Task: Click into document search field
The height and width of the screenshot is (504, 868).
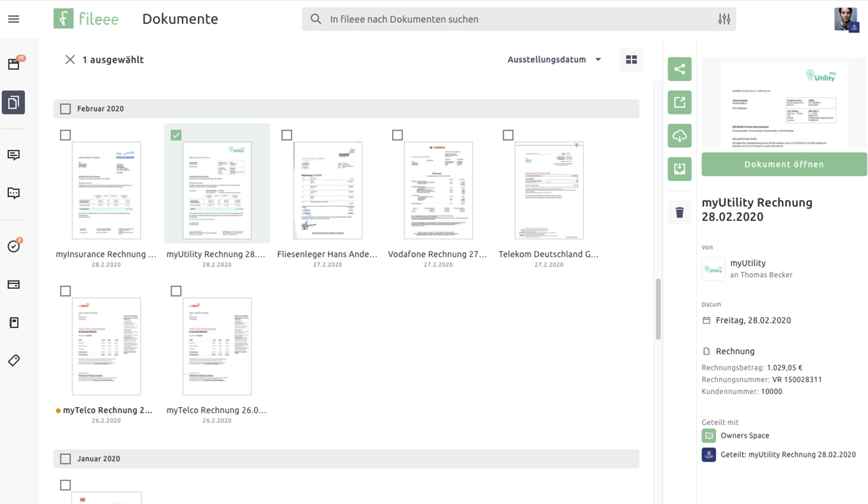Action: point(518,19)
